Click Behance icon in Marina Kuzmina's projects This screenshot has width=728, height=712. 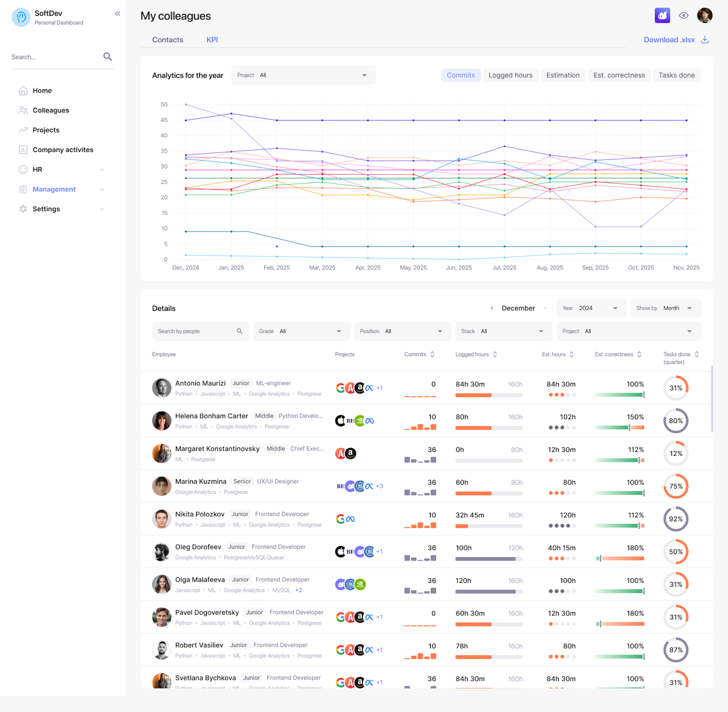(x=340, y=486)
